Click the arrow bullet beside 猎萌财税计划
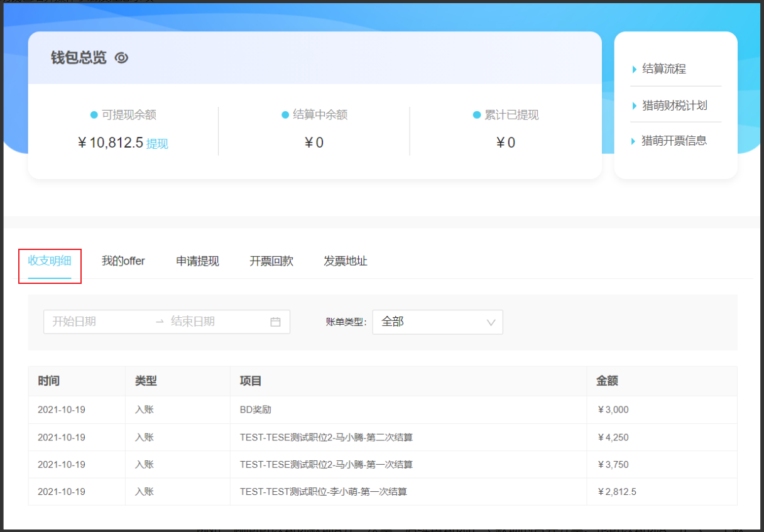The height and width of the screenshot is (532, 764). [x=635, y=106]
